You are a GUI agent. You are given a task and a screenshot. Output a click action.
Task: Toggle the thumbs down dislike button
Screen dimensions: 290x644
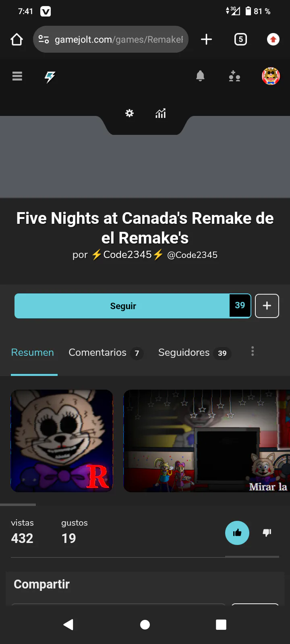point(267,533)
